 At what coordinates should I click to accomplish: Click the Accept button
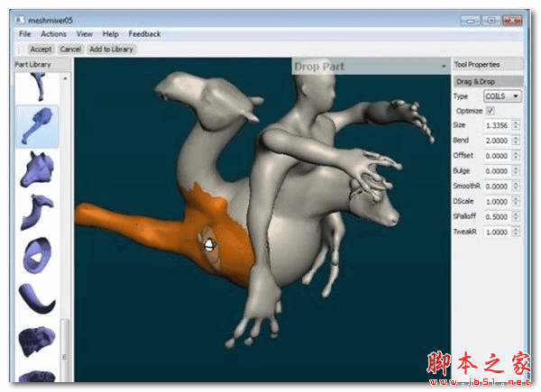click(x=41, y=50)
